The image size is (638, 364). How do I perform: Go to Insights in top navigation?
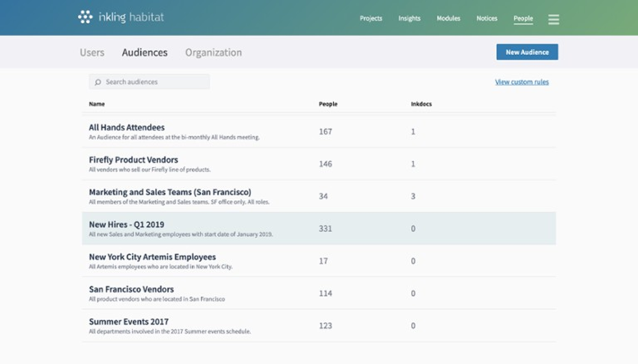pyautogui.click(x=409, y=19)
